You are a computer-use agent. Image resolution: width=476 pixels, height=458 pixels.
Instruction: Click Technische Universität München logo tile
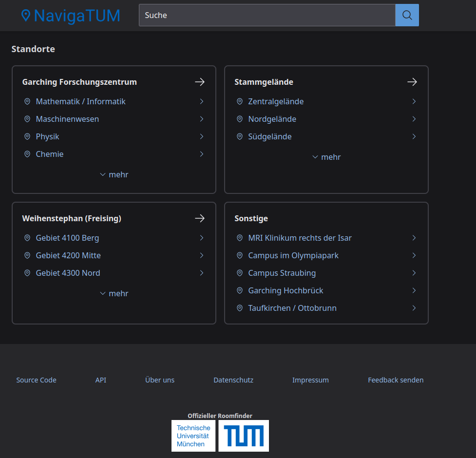[193, 436]
